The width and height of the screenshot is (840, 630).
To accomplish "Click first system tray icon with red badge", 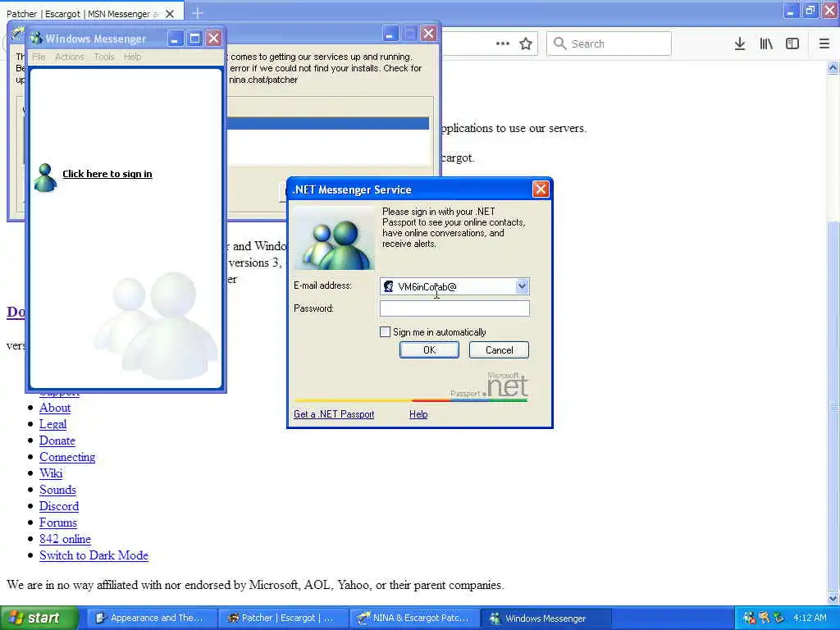I will pos(749,619).
